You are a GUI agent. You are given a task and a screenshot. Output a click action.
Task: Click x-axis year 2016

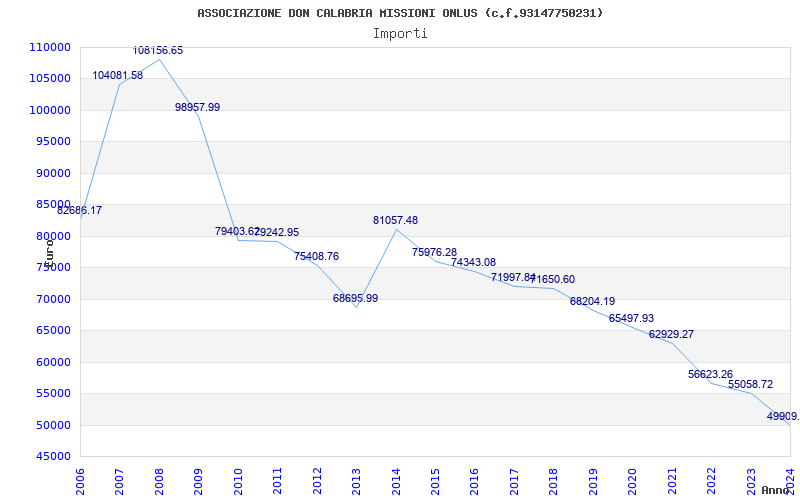pyautogui.click(x=474, y=481)
